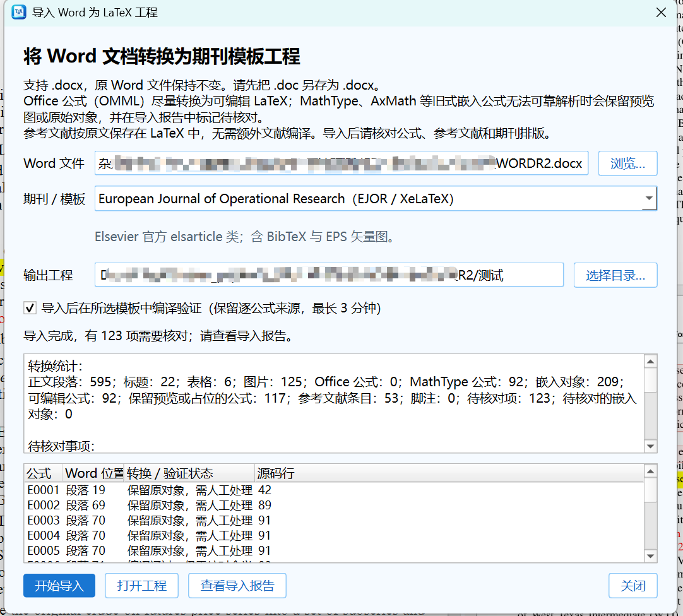Click the 源码行 column header
This screenshot has width=683, height=616.
click(x=449, y=473)
